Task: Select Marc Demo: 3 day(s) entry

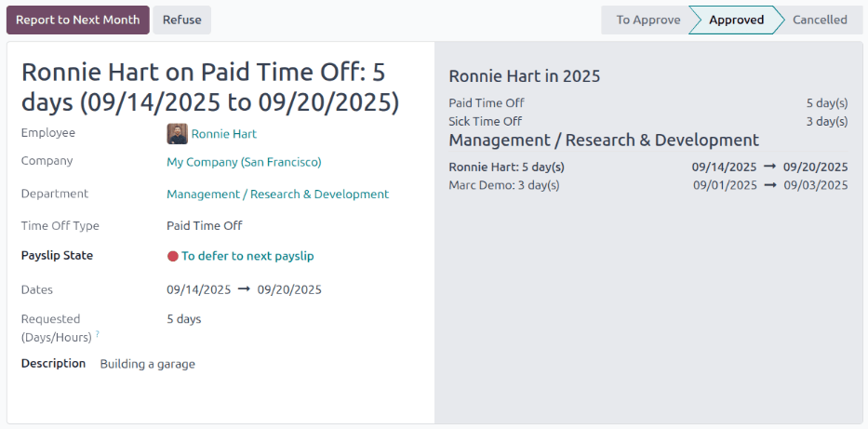Action: click(x=504, y=185)
